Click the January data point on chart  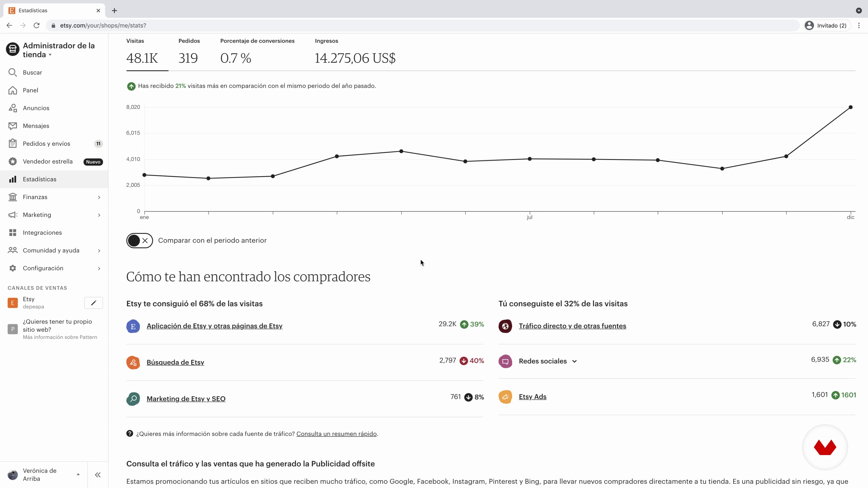pyautogui.click(x=144, y=175)
